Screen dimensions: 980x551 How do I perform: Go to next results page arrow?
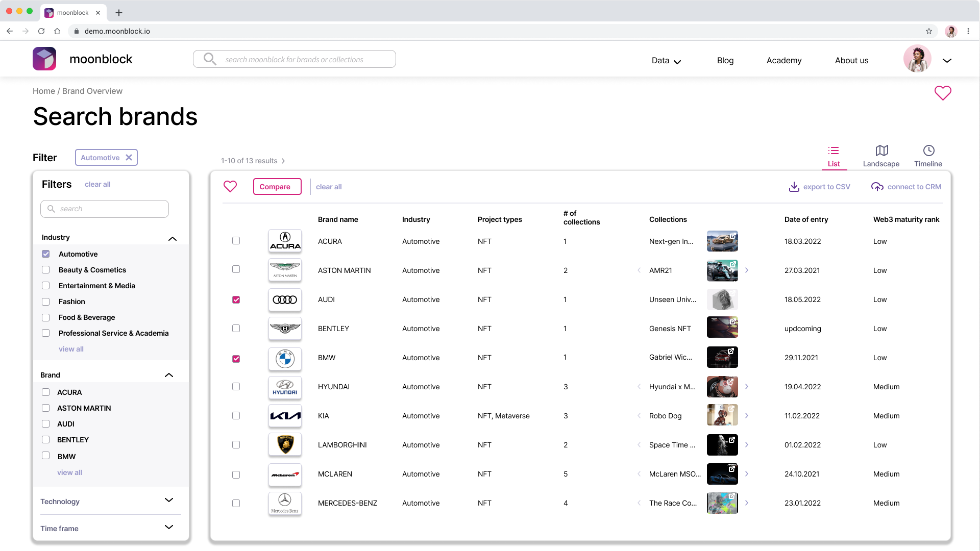click(283, 161)
